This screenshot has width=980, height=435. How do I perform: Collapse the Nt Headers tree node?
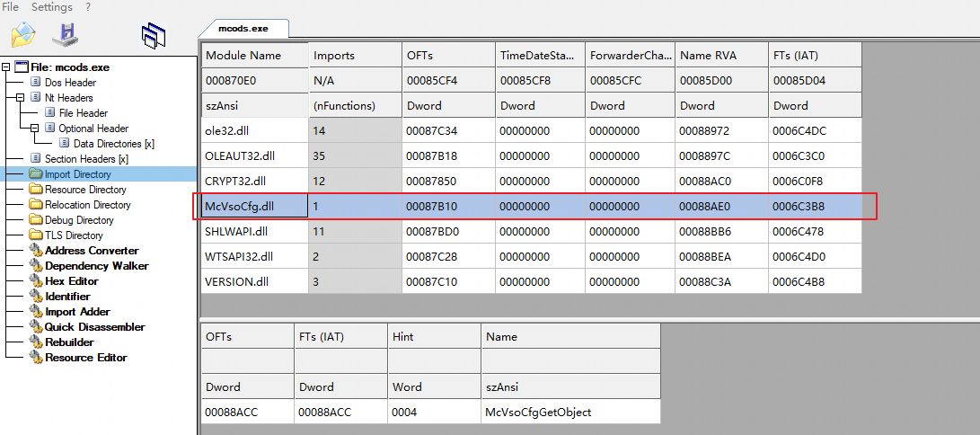(x=20, y=97)
